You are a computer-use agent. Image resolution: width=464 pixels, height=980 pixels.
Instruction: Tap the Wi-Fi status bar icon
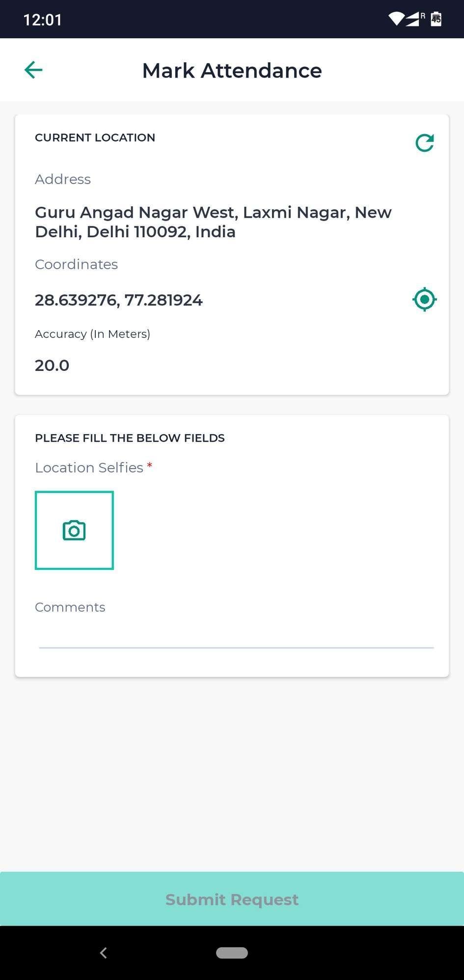point(396,19)
